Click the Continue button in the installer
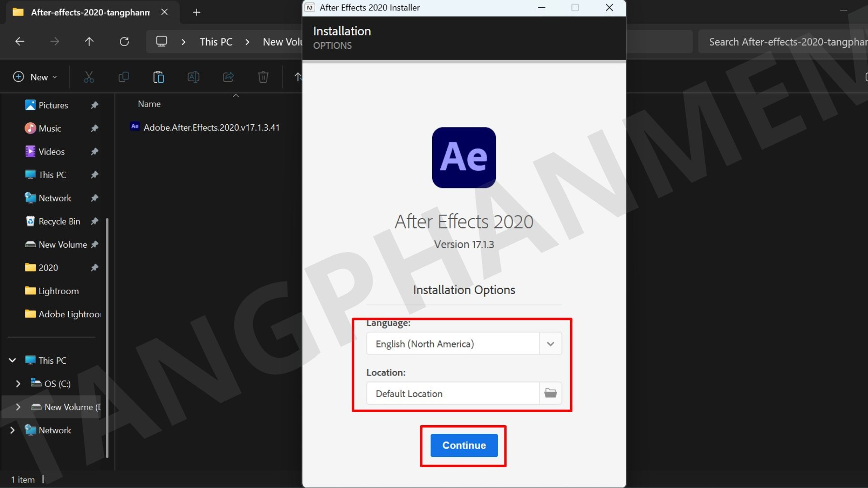The height and width of the screenshot is (488, 868). click(x=464, y=445)
